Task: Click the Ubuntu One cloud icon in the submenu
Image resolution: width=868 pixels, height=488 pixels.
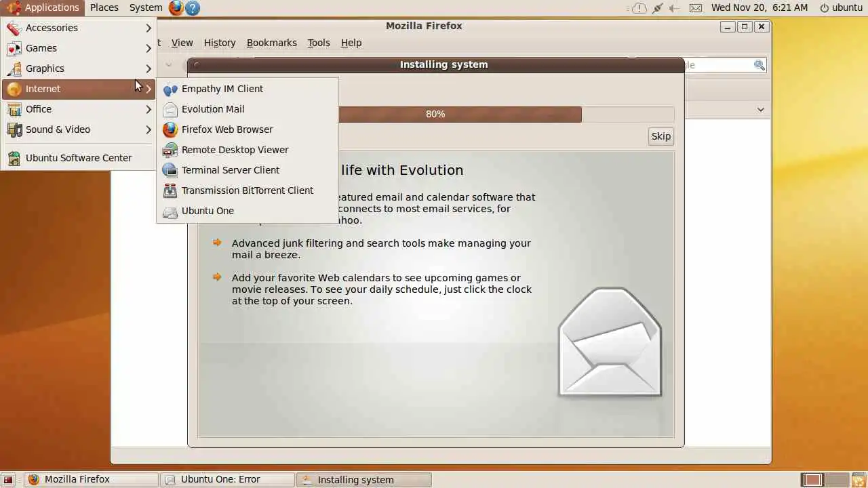Action: (x=170, y=211)
